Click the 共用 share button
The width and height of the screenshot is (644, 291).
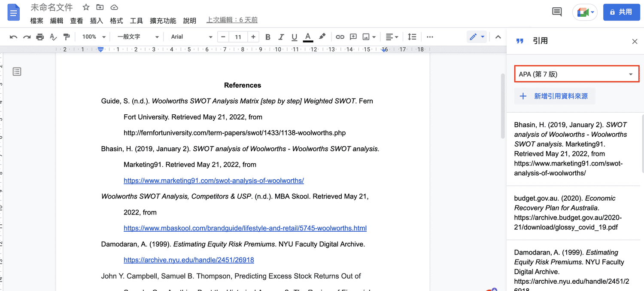point(621,12)
